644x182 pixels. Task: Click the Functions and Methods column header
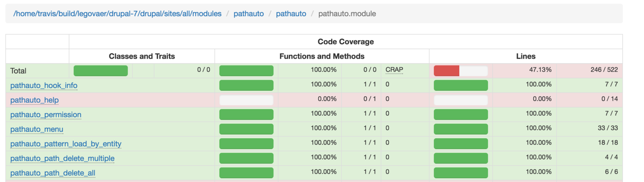tap(322, 56)
